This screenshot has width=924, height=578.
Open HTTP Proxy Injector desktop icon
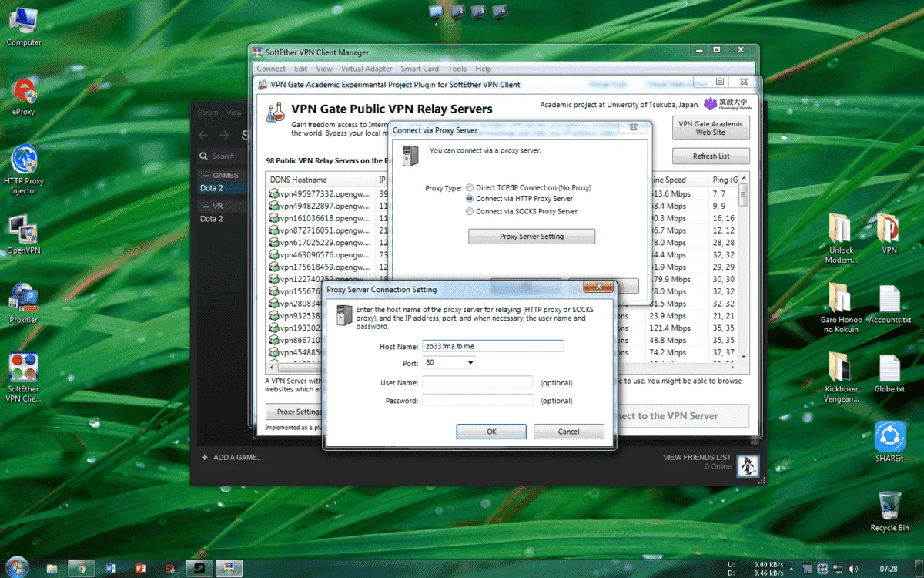point(24,168)
